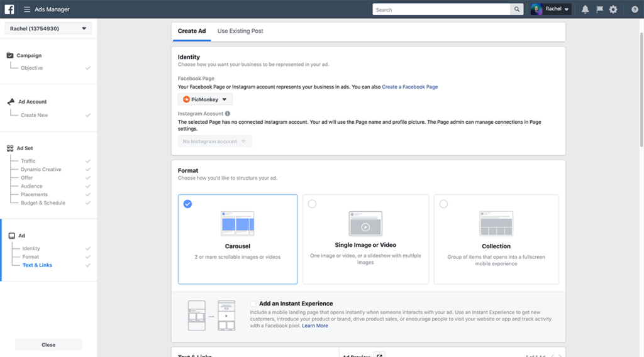Open the hamburger menu next to Ads Manager

27,9
